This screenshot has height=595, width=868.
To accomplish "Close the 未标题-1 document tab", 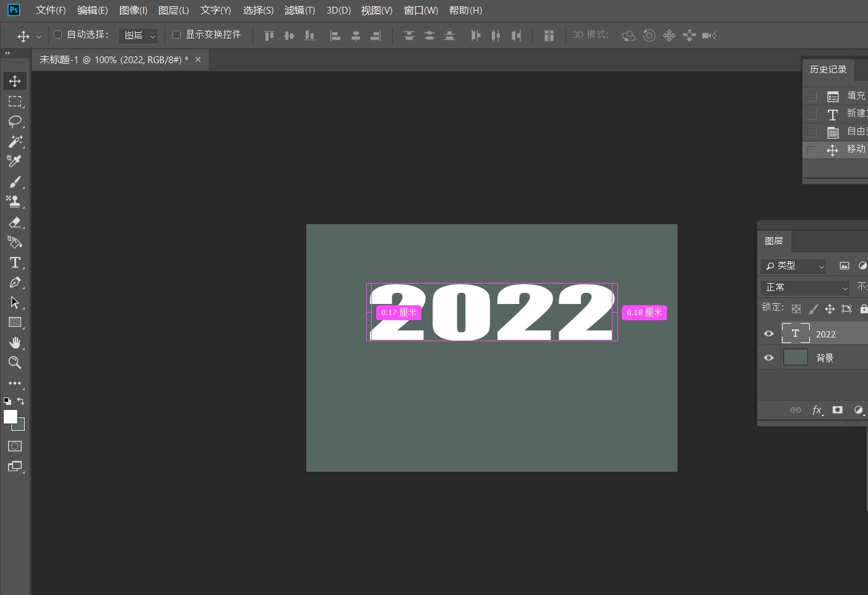I will pos(198,59).
